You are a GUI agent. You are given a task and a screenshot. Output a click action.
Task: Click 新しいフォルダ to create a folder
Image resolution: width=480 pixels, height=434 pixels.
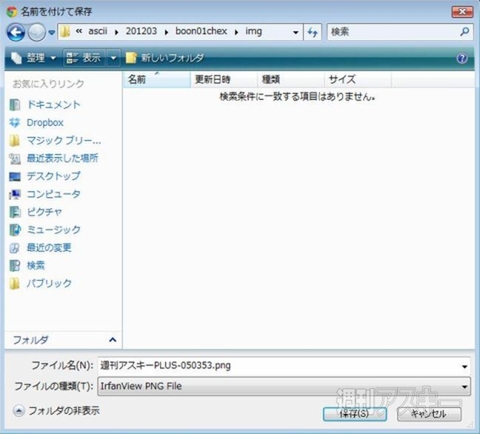(x=165, y=58)
